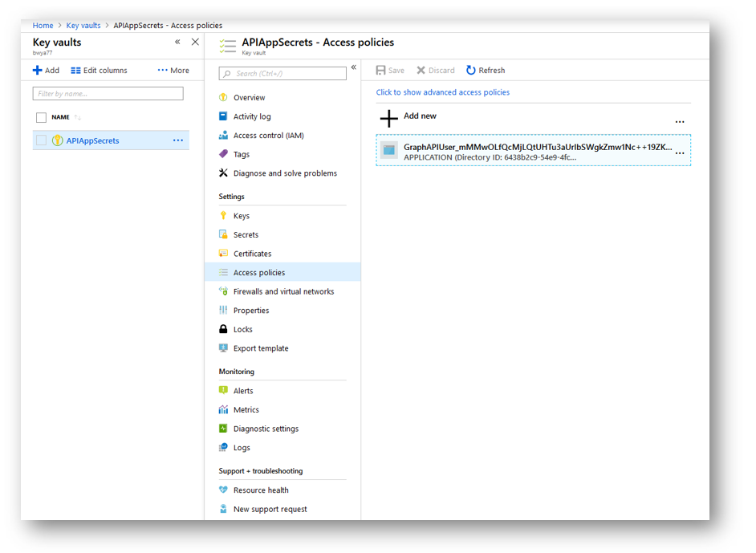756x553 pixels.
Task: Click the Logs icon
Action: [x=223, y=447]
